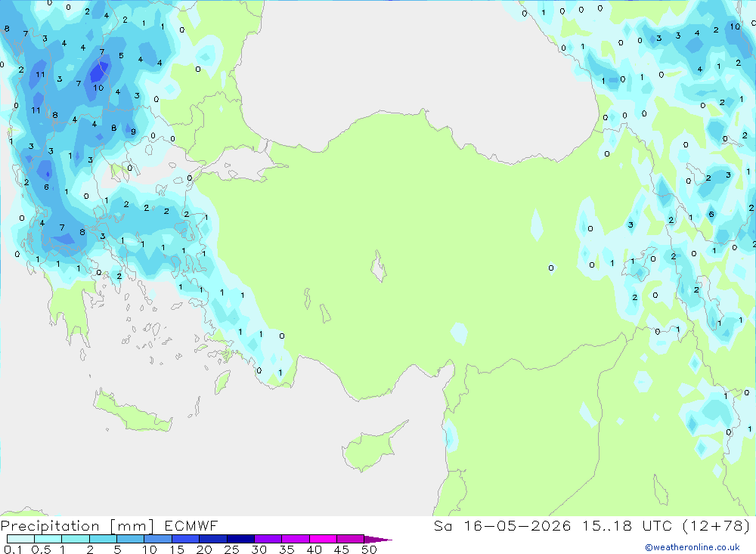The width and height of the screenshot is (756, 554).
Task: Pick the 30–35 mm purple legend swatch
Action: click(268, 539)
